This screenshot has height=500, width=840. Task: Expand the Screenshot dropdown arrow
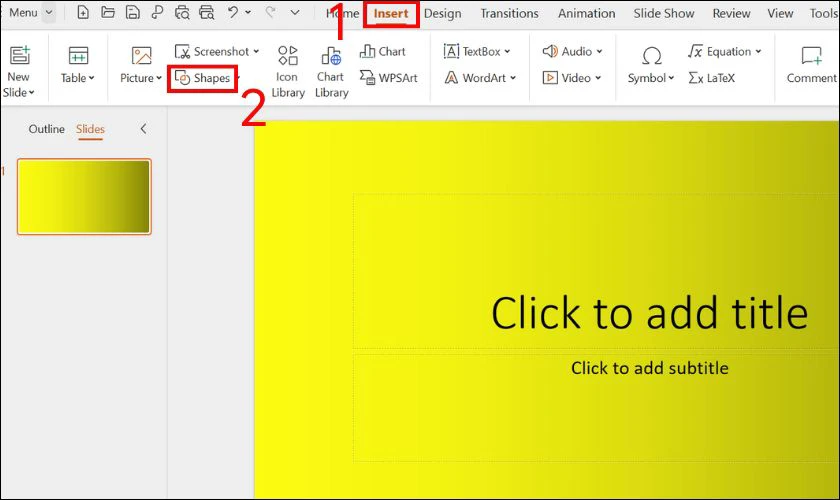(256, 51)
